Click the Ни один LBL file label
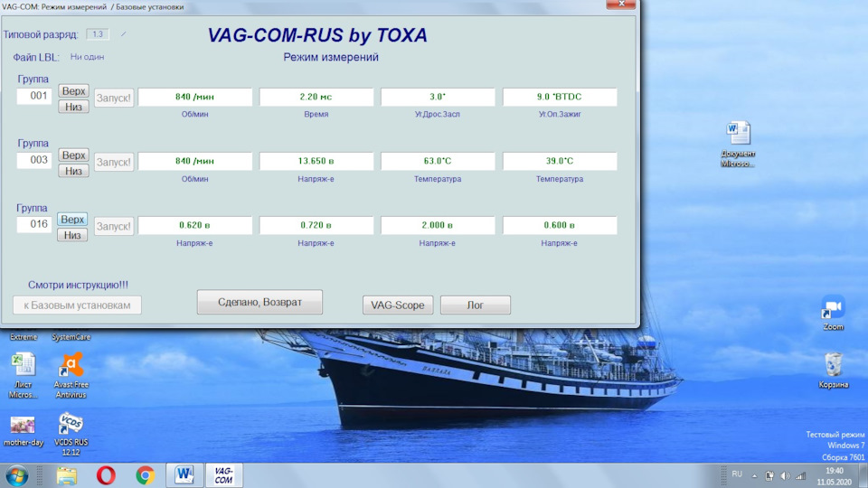Image resolution: width=868 pixels, height=488 pixels. [87, 56]
